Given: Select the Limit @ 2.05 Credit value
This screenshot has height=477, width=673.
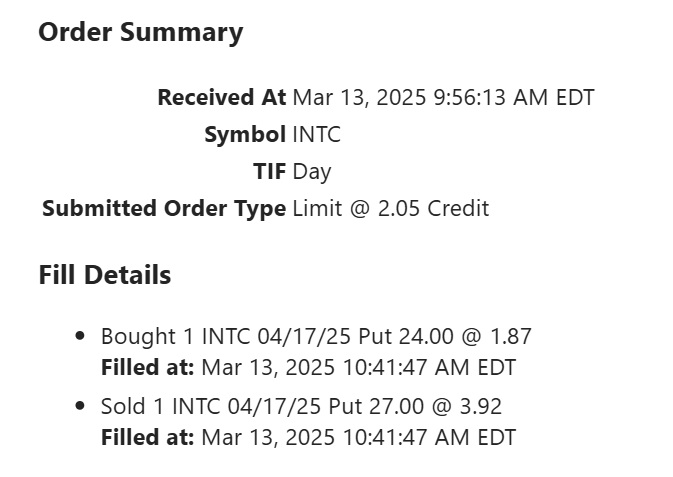Looking at the screenshot, I should [x=390, y=209].
